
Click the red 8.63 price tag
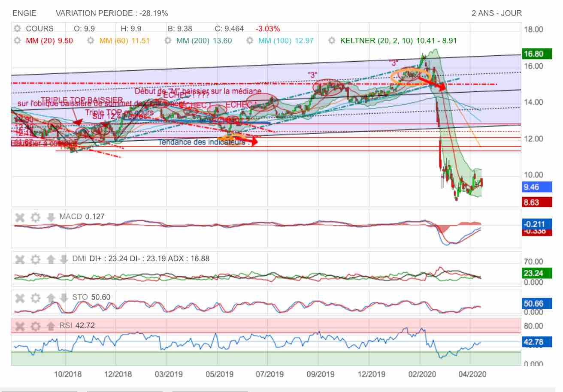point(536,202)
